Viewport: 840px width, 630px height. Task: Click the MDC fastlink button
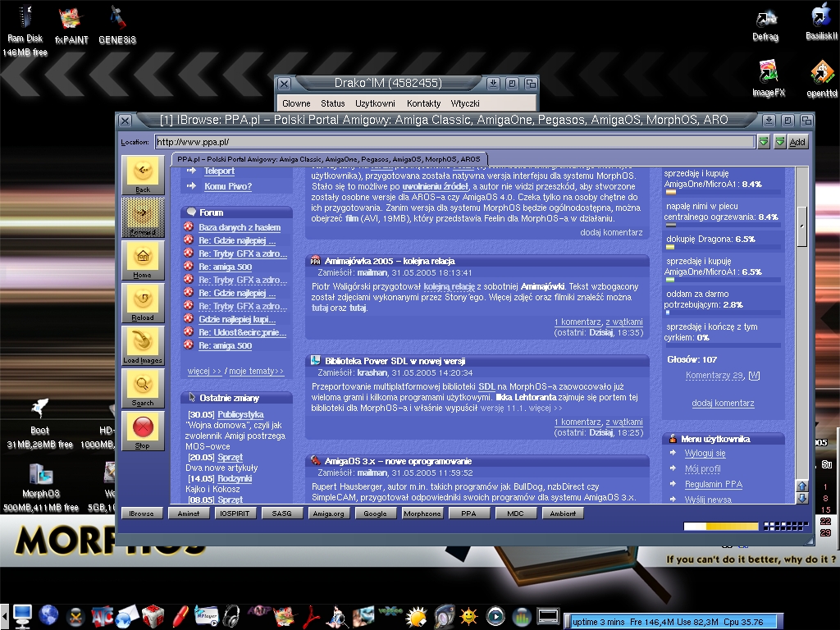pos(515,514)
